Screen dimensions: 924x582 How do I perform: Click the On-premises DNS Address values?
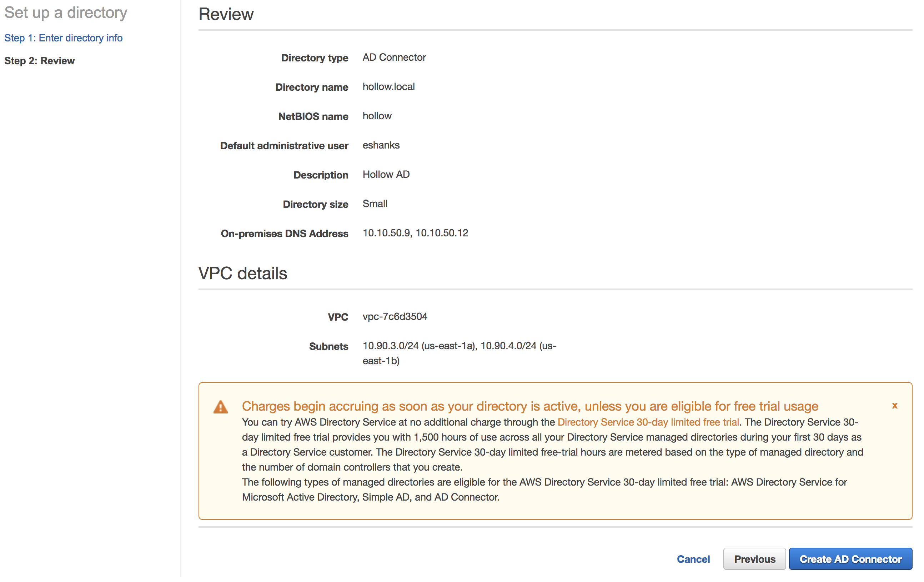[415, 233]
